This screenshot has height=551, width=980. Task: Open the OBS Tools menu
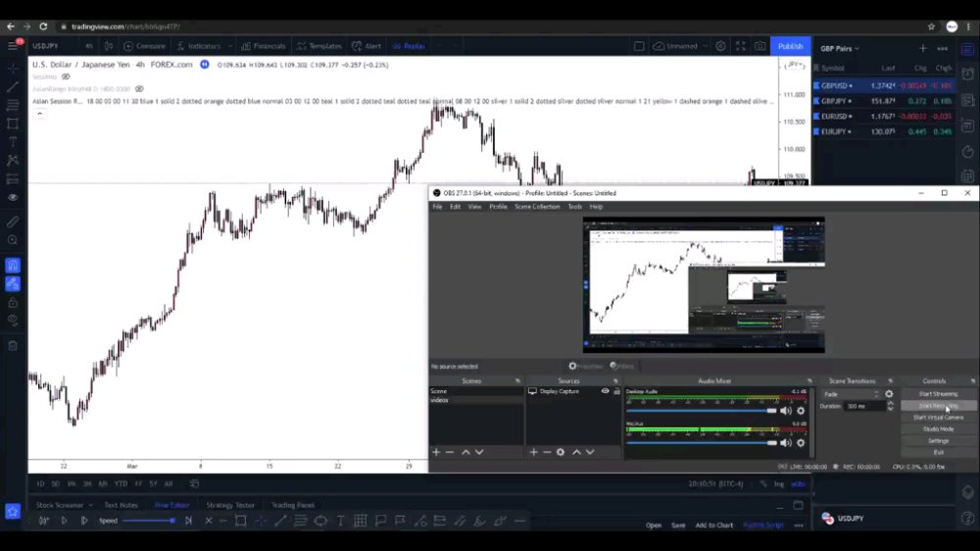tap(575, 207)
